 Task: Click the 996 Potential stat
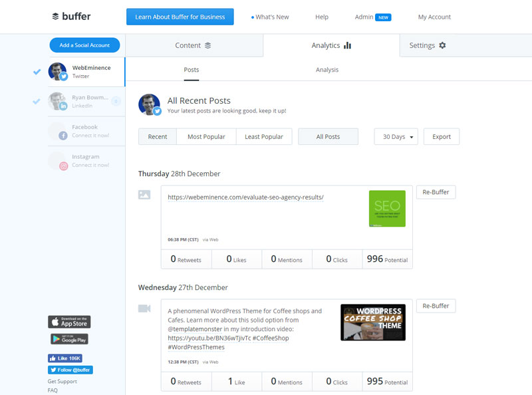coord(388,259)
